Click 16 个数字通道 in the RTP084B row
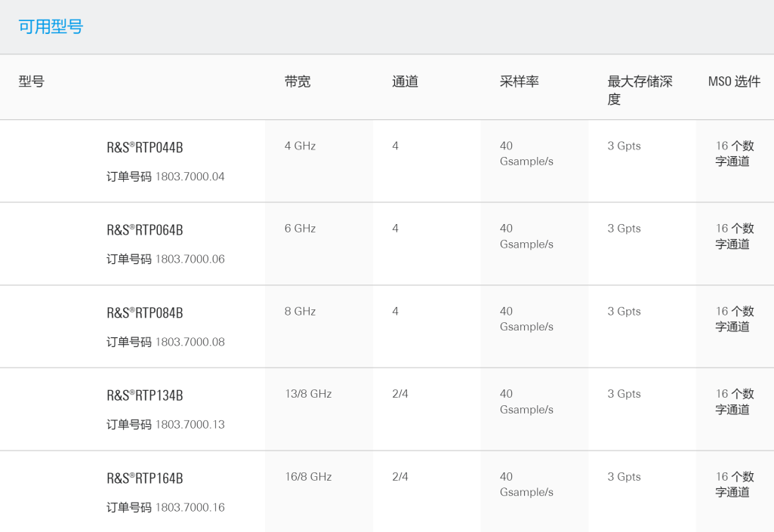 (735, 318)
